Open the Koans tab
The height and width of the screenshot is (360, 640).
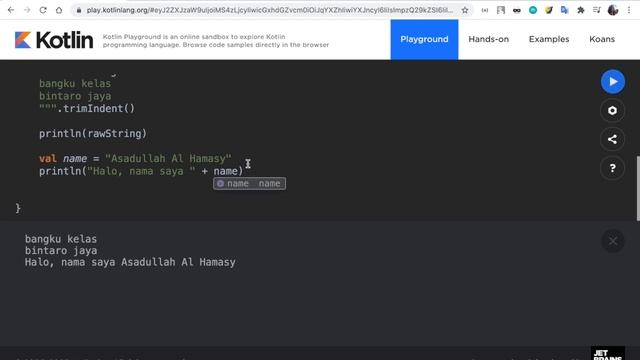tap(602, 40)
